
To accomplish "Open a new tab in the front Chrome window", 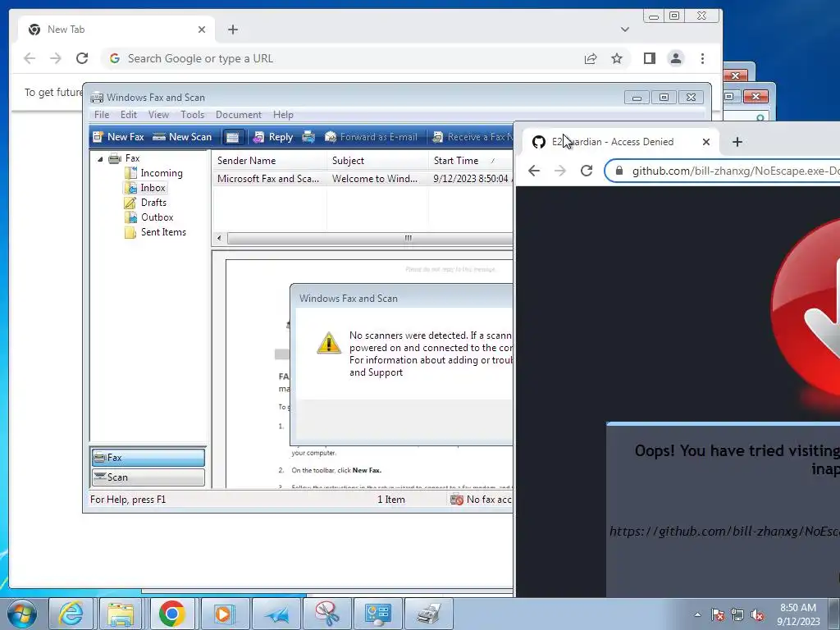I will coord(737,142).
